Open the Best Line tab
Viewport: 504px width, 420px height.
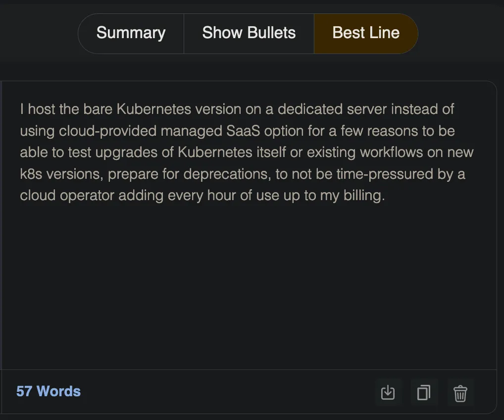366,33
